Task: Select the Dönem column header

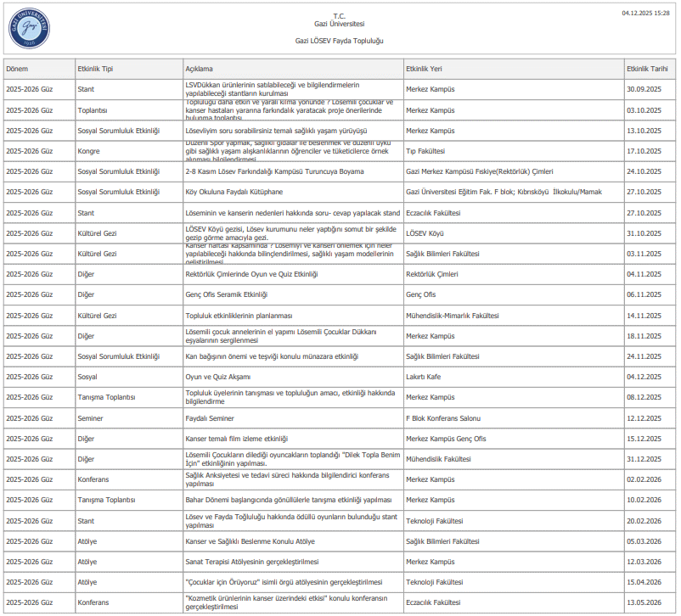Action: pyautogui.click(x=17, y=69)
